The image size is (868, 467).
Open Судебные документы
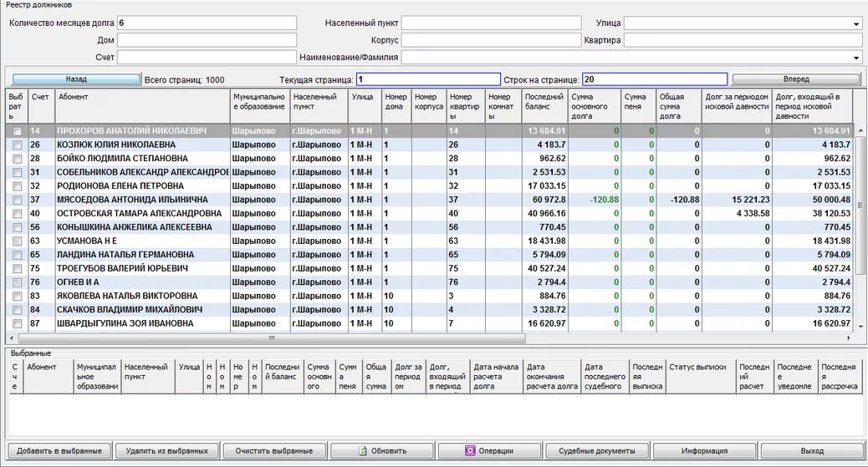point(597,451)
